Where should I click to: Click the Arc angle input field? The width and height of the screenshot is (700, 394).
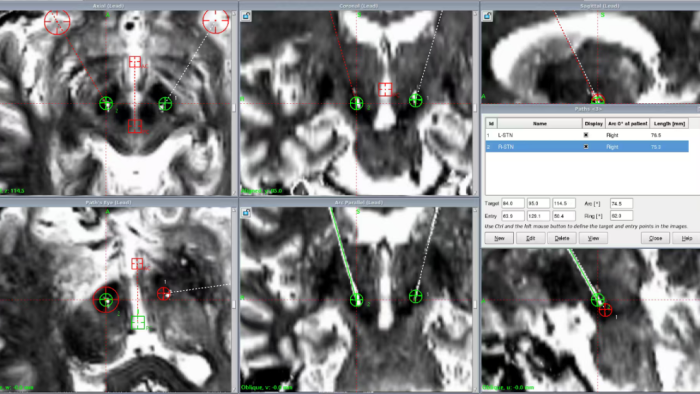pyautogui.click(x=621, y=203)
